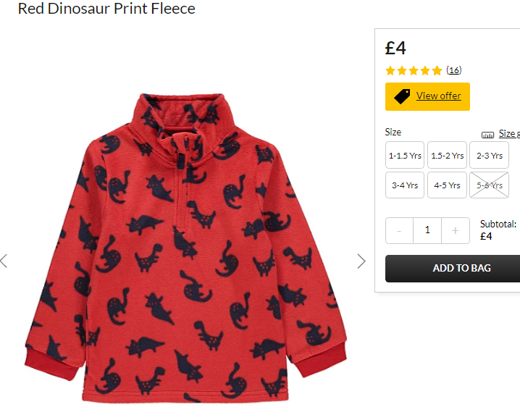The width and height of the screenshot is (520, 420).
Task: Click the ruler icon beside Size guide
Action: [487, 135]
